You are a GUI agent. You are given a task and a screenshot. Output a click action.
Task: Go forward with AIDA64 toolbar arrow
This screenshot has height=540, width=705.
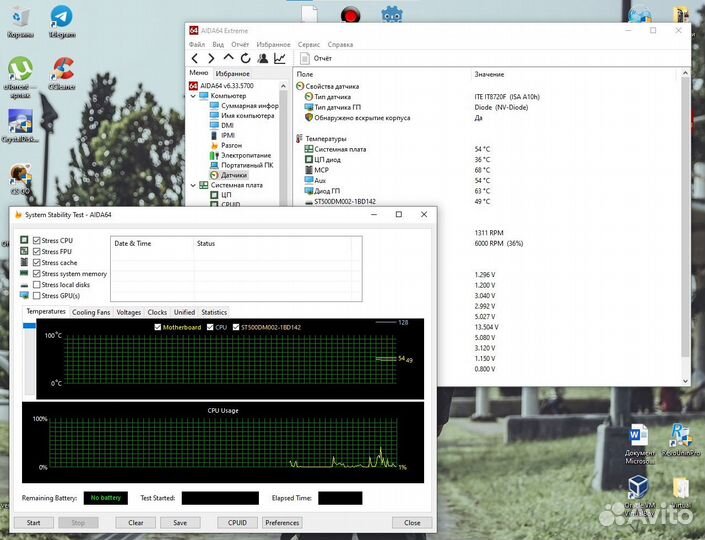[x=211, y=58]
